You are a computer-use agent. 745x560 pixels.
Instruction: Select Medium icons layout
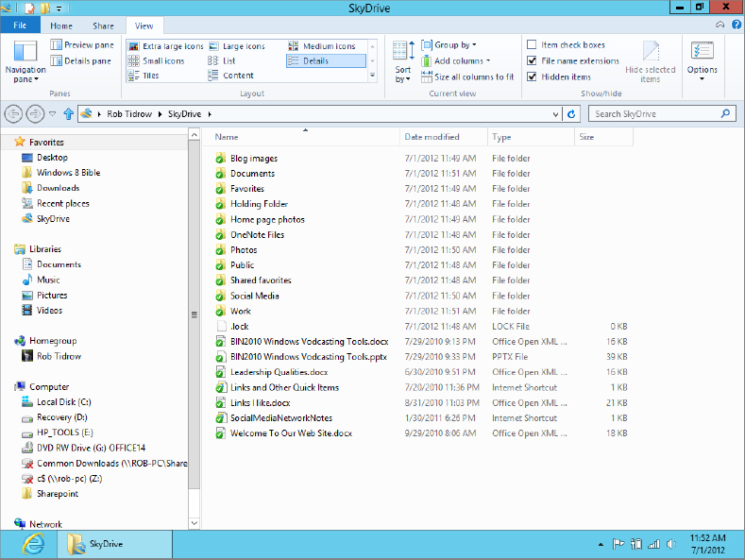pyautogui.click(x=322, y=46)
